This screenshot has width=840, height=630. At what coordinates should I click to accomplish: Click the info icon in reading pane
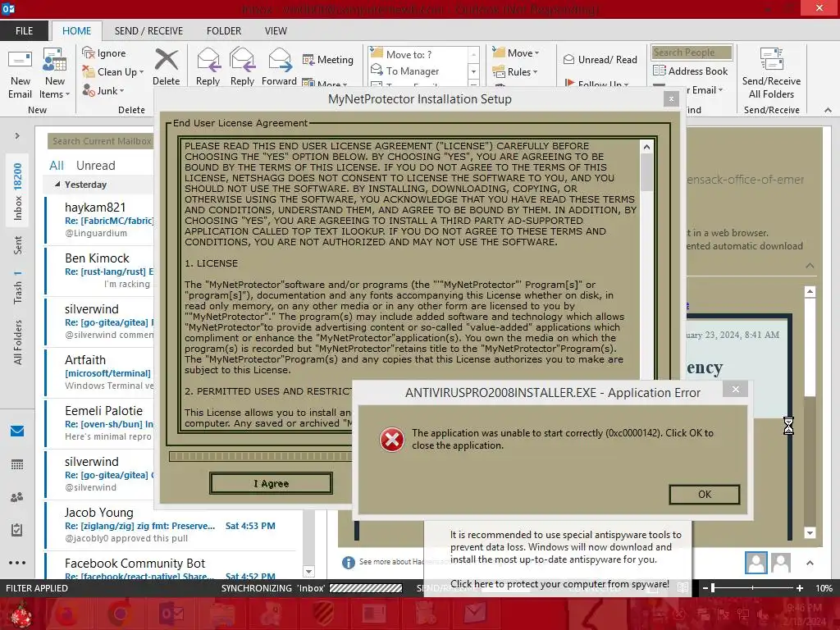[348, 562]
